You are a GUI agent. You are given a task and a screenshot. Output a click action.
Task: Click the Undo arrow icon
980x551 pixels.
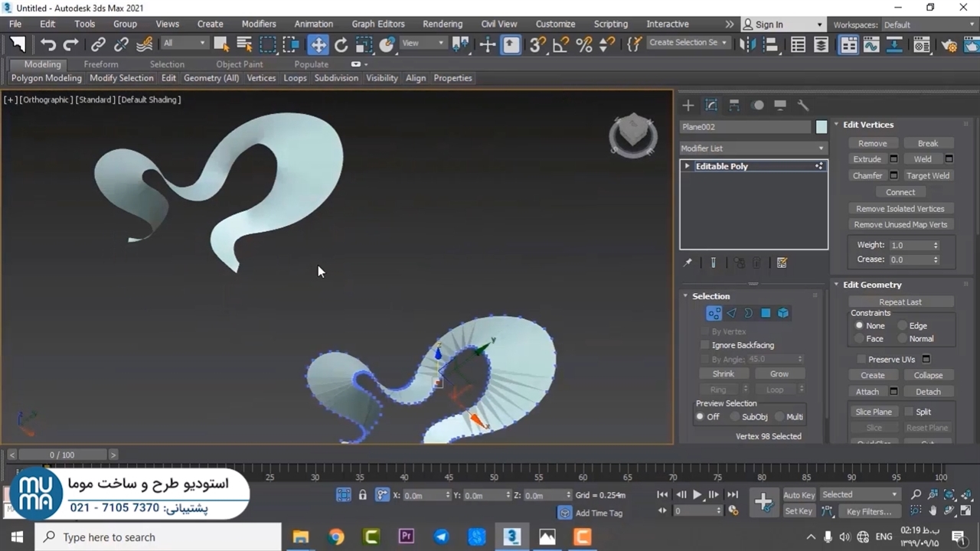tap(48, 44)
